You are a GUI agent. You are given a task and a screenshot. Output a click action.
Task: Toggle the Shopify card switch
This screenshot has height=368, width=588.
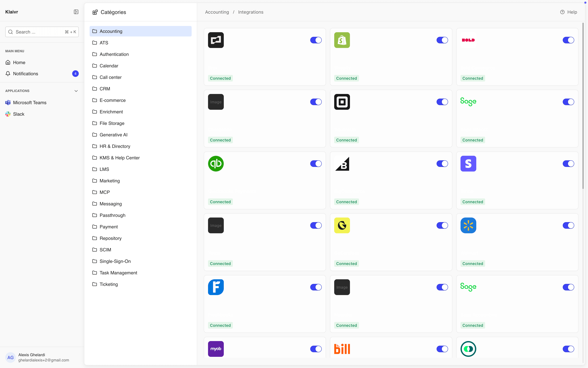click(x=442, y=40)
